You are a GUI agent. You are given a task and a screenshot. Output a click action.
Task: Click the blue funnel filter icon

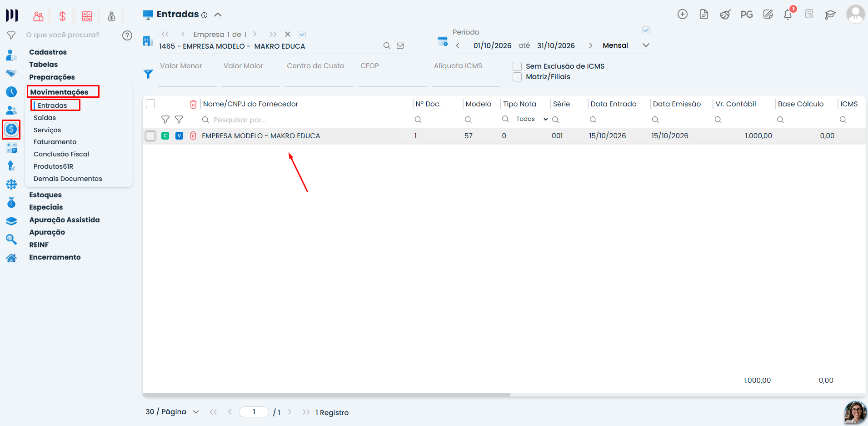click(148, 74)
